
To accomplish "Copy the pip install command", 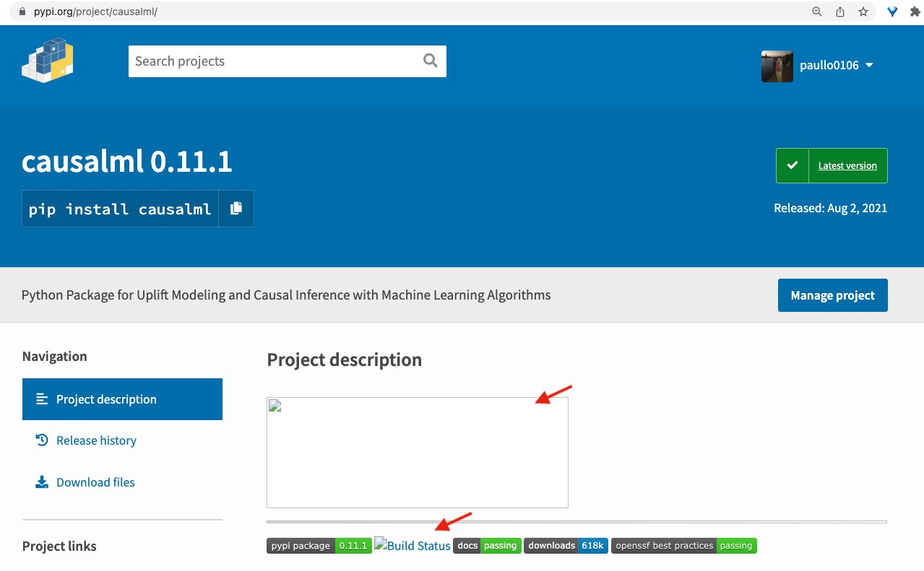I will coord(236,209).
